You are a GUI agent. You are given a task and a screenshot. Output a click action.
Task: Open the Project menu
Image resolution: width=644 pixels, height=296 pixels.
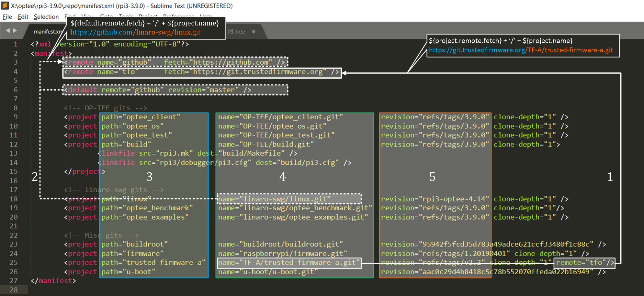(x=147, y=17)
